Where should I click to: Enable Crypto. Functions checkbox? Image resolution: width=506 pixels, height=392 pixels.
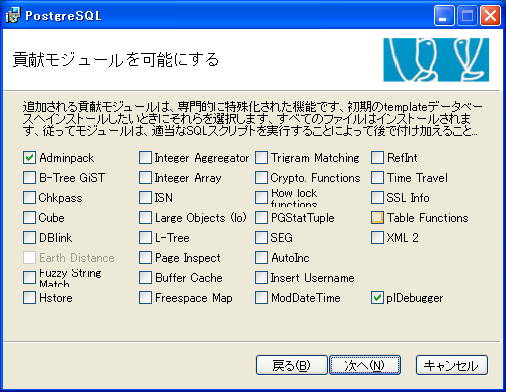click(x=261, y=178)
